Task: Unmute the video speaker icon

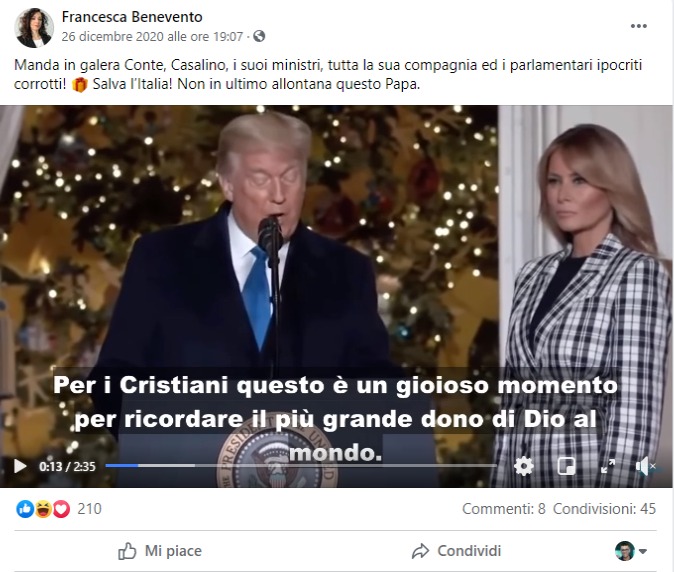Action: pos(645,466)
